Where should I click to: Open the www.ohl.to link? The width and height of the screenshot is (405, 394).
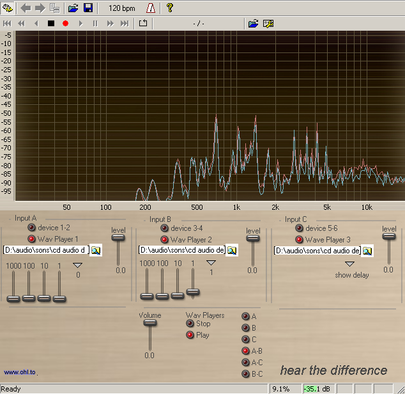[x=20, y=372]
